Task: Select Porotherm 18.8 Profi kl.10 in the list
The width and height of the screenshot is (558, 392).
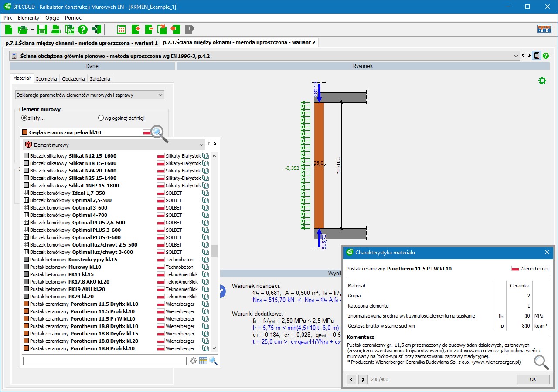Action: click(x=102, y=348)
